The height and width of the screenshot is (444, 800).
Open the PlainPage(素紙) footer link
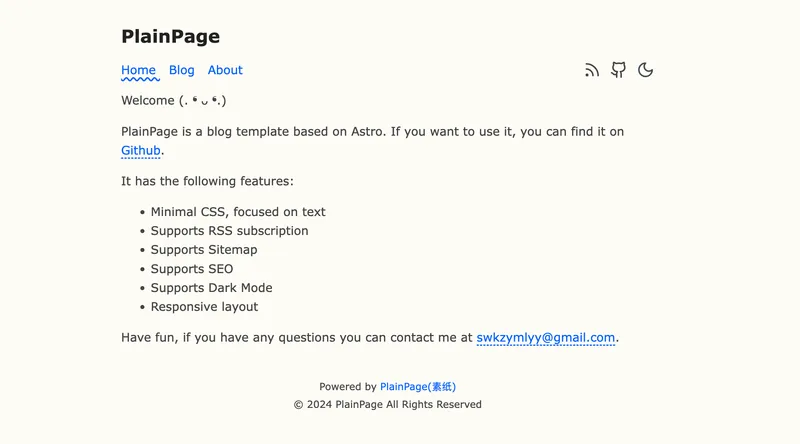[x=418, y=386]
